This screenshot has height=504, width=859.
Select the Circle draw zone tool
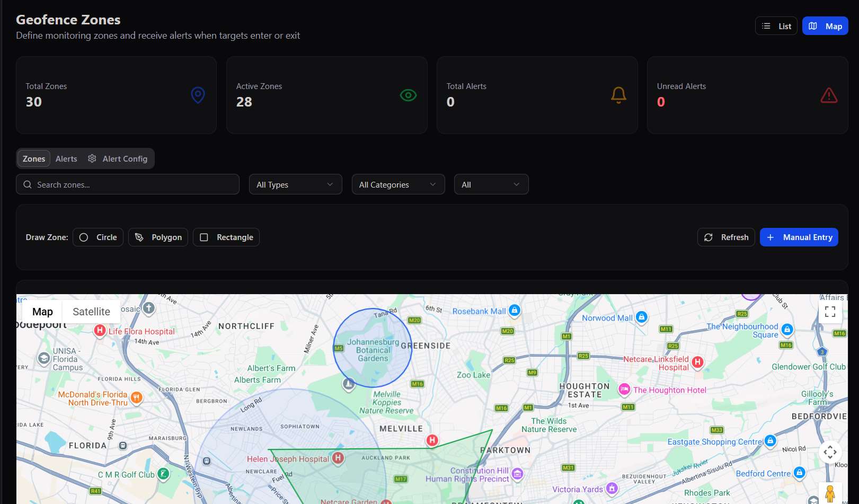pyautogui.click(x=98, y=237)
